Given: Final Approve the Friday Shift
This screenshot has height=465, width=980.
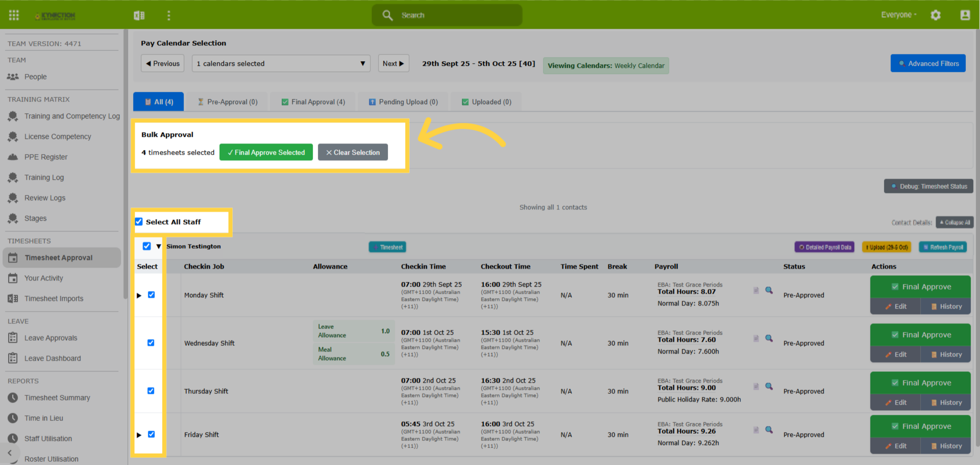Looking at the screenshot, I should (x=920, y=426).
